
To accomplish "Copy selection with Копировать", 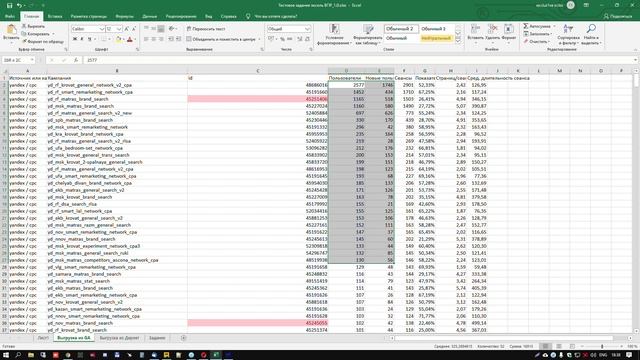I will [x=36, y=34].
